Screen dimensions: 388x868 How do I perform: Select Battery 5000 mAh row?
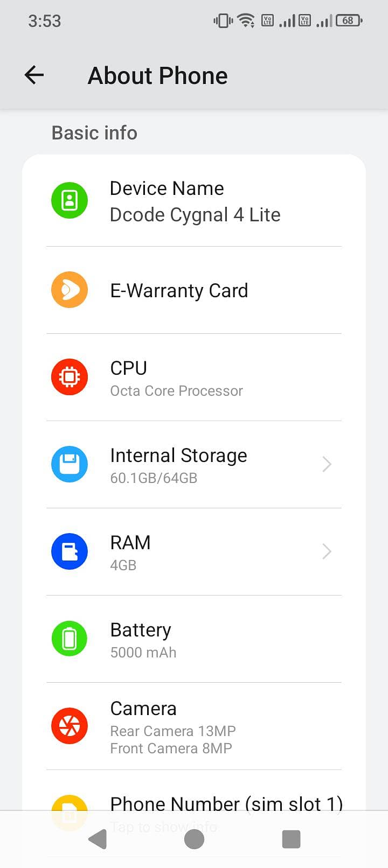[x=194, y=639]
